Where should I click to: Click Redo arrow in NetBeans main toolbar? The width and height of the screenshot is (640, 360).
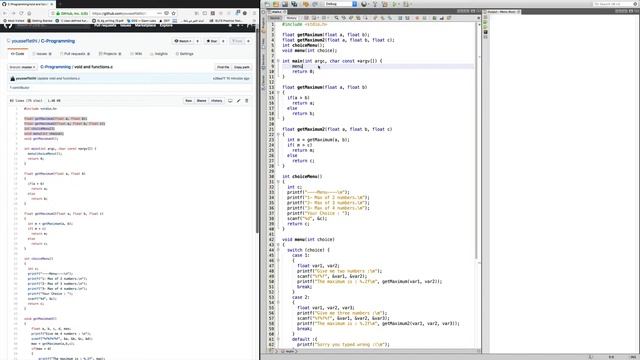(x=315, y=4)
